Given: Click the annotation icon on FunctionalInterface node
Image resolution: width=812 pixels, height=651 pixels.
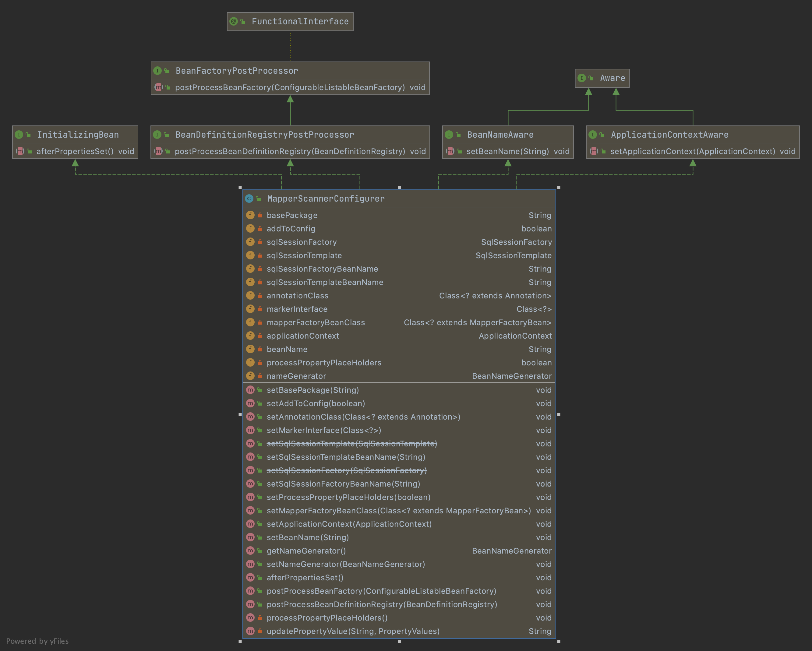Looking at the screenshot, I should [234, 21].
